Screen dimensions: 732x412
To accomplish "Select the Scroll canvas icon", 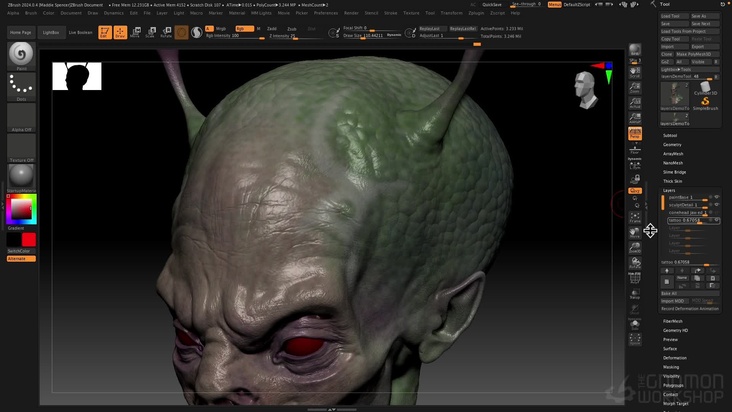I will click(x=635, y=71).
